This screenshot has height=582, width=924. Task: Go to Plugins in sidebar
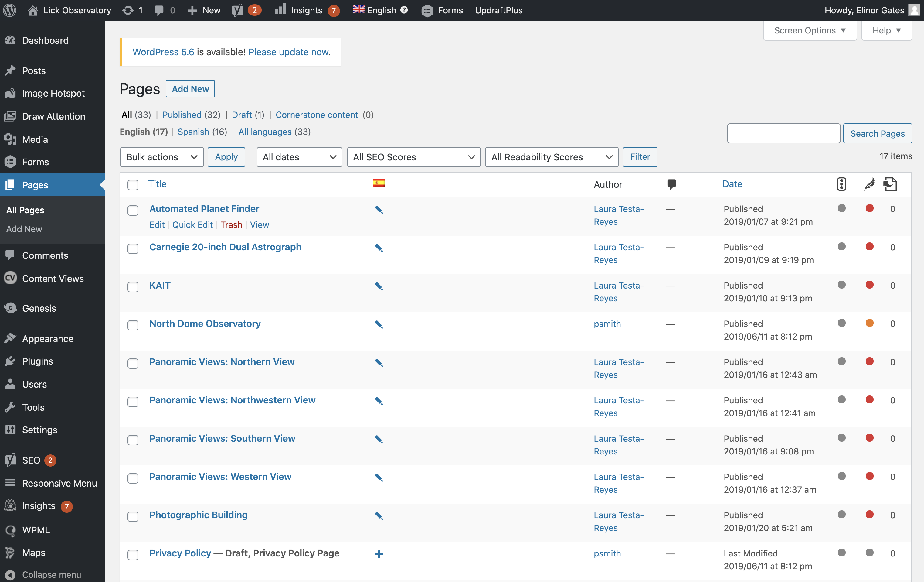38,361
